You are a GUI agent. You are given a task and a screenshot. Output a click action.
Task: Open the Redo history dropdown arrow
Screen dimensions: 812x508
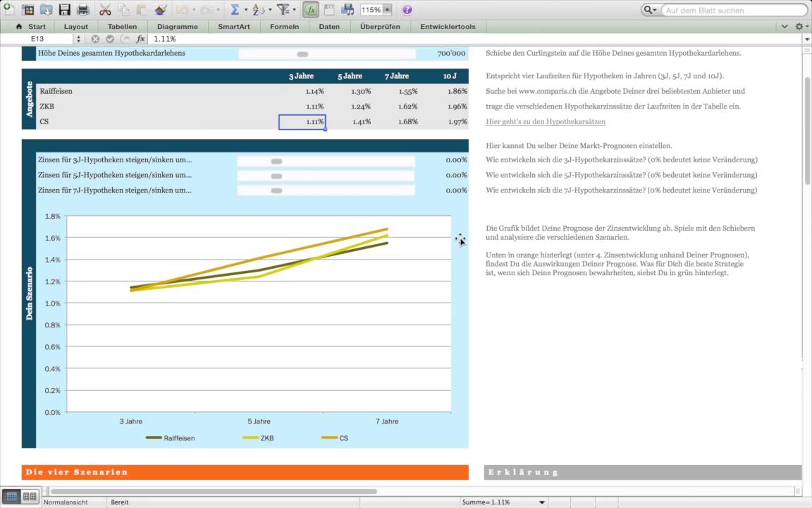click(218, 10)
